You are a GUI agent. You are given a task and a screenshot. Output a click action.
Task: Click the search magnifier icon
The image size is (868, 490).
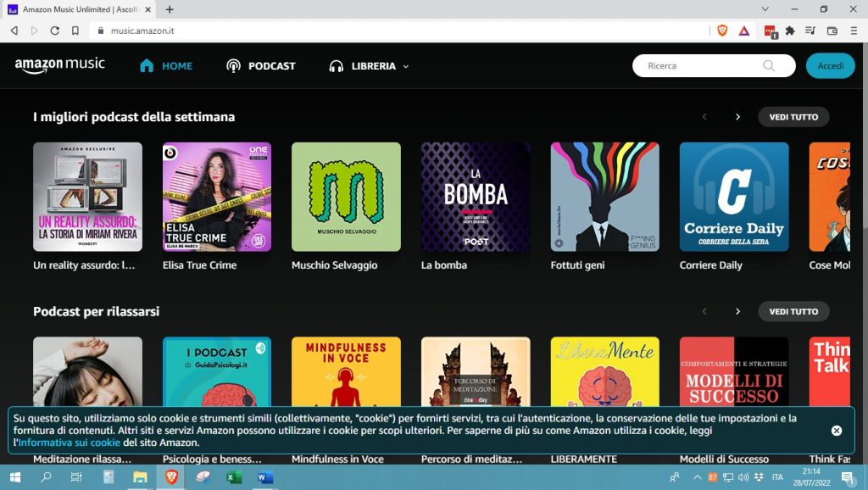click(768, 65)
